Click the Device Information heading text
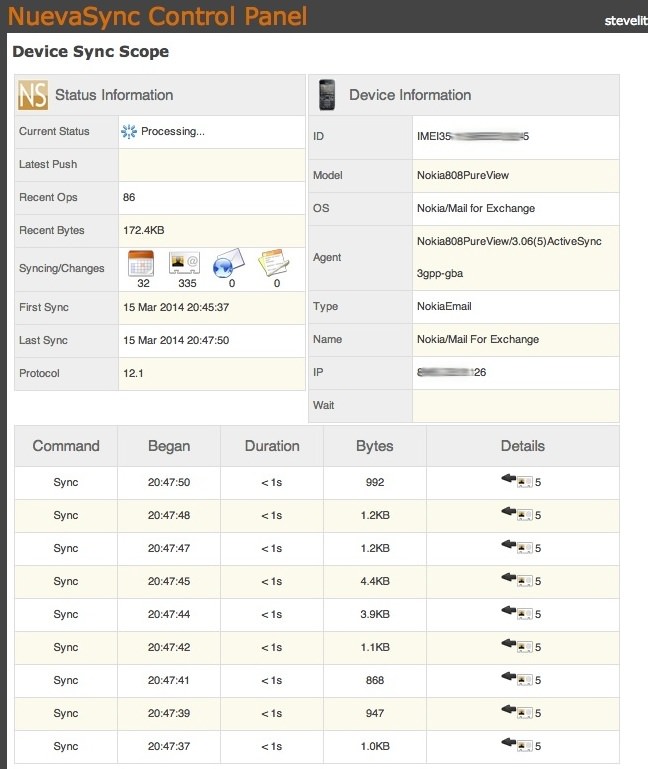Image resolution: width=648 pixels, height=769 pixels. (x=410, y=95)
